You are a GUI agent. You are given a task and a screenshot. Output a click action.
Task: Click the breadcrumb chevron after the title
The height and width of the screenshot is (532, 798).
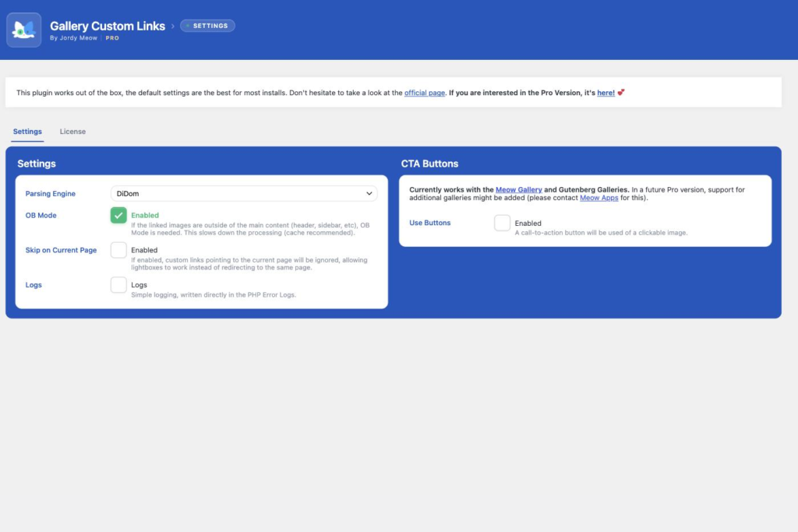pos(172,26)
